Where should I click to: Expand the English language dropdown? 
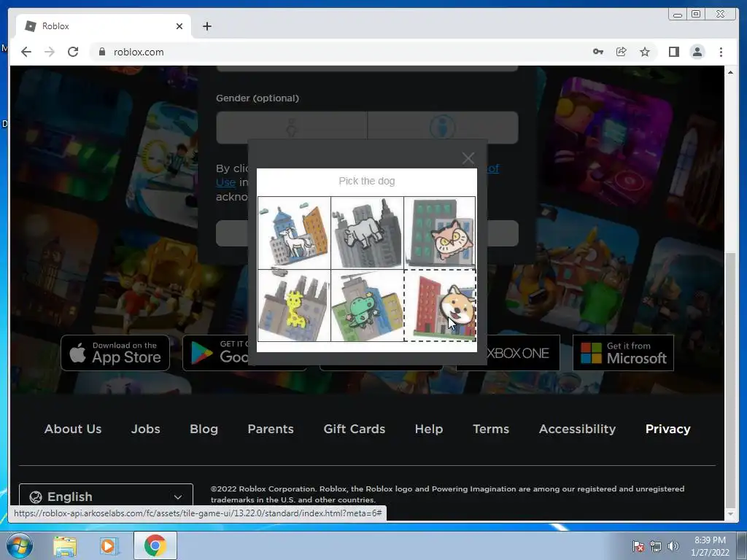(x=106, y=496)
